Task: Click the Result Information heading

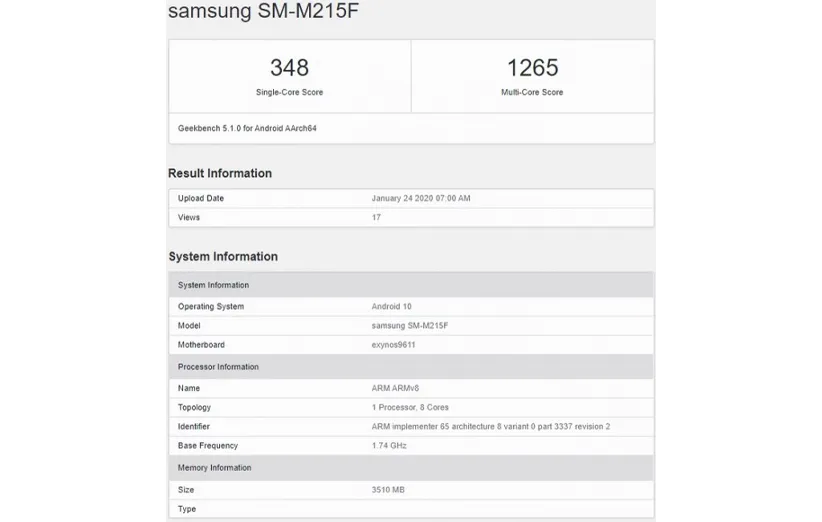Action: [220, 173]
